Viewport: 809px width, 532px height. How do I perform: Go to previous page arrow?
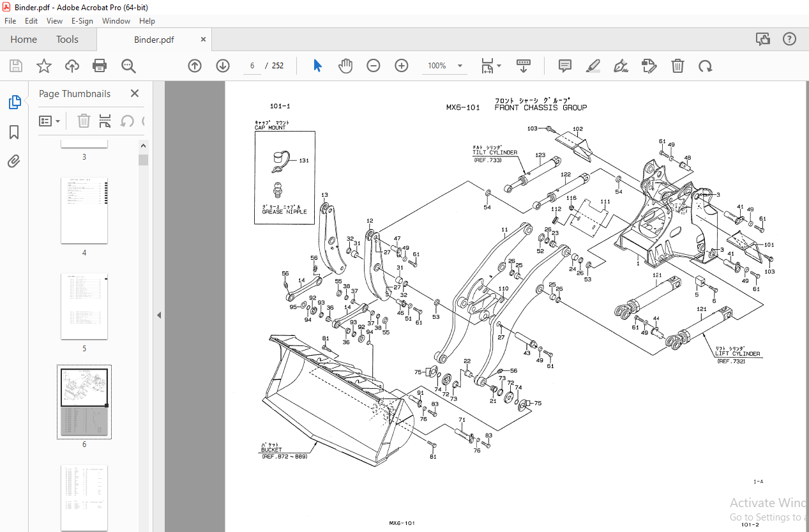tap(195, 66)
